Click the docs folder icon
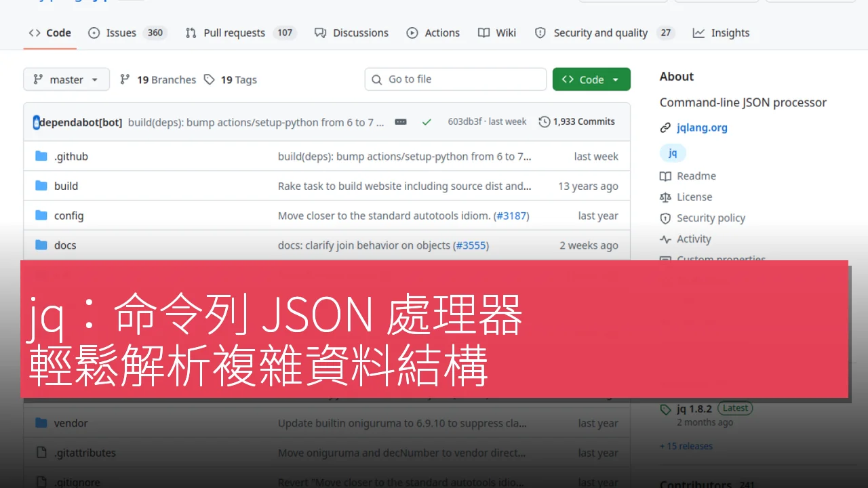 coord(41,245)
